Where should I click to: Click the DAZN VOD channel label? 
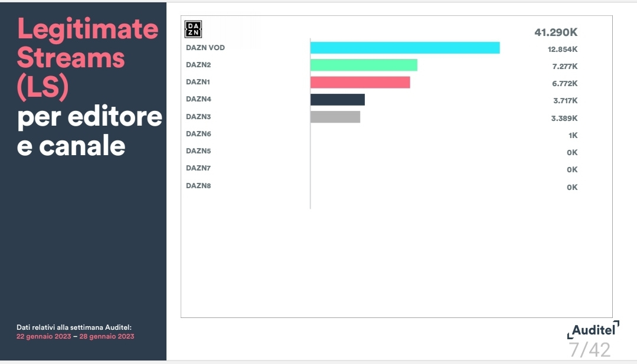205,47
